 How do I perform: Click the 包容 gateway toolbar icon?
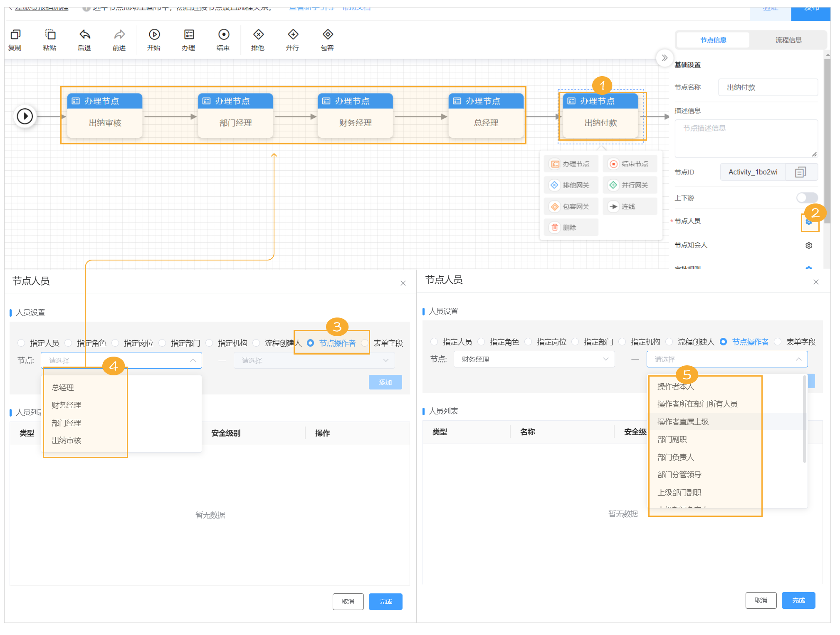[x=328, y=35]
